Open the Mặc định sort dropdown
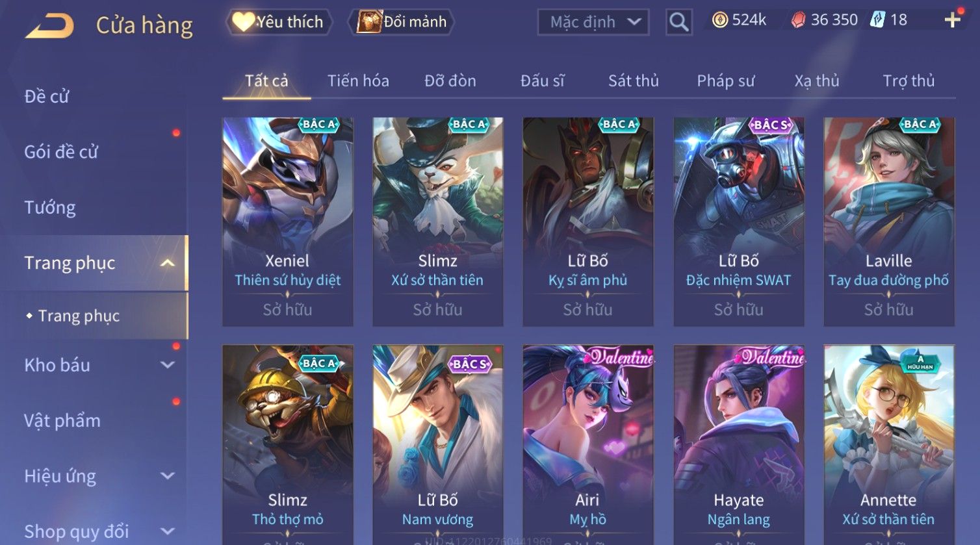 tap(593, 22)
